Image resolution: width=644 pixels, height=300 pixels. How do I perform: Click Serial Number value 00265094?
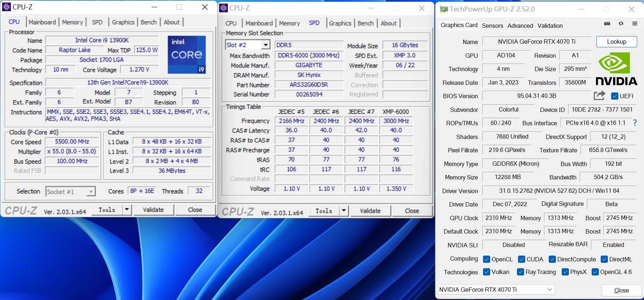click(309, 94)
